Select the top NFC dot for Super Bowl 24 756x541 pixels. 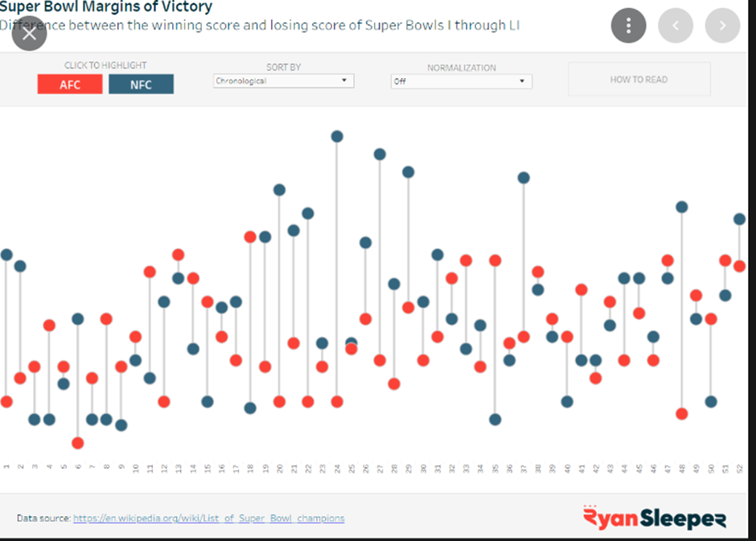[x=337, y=137]
